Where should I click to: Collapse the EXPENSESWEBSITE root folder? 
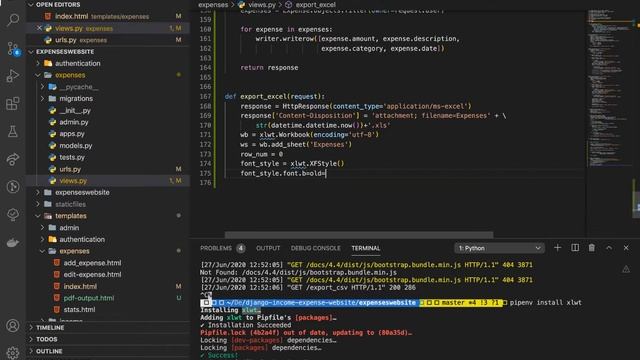coord(31,52)
